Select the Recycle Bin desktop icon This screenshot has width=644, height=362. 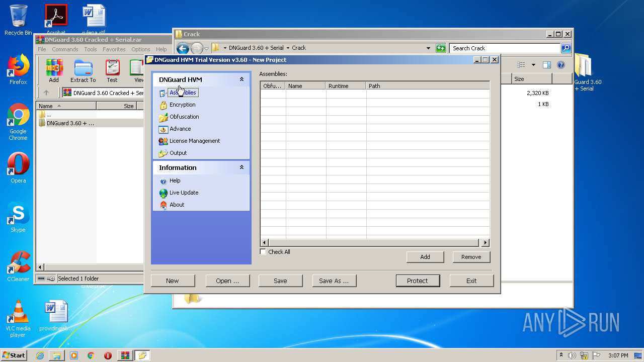point(18,20)
